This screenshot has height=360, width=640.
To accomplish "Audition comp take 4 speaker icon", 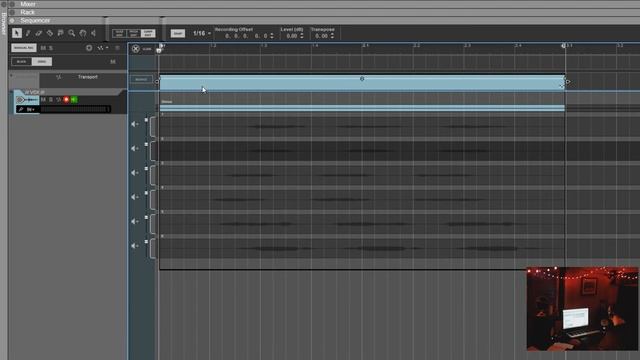I will pyautogui.click(x=135, y=197).
